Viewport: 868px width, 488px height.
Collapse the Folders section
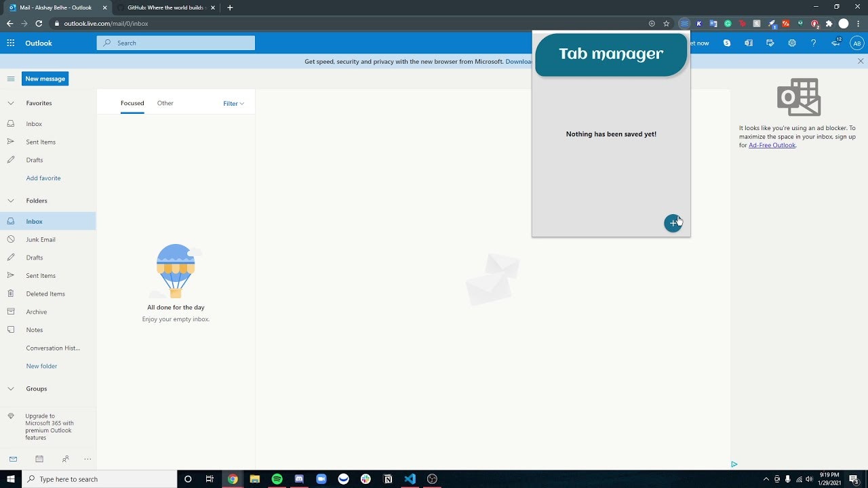(10, 201)
